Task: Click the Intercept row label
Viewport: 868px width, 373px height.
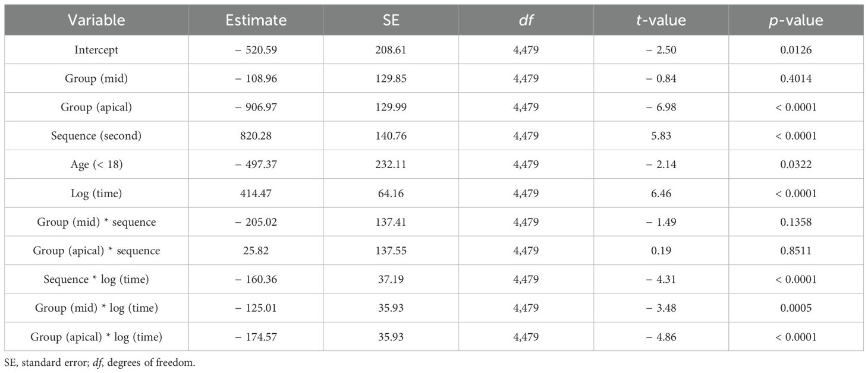Action: [96, 50]
